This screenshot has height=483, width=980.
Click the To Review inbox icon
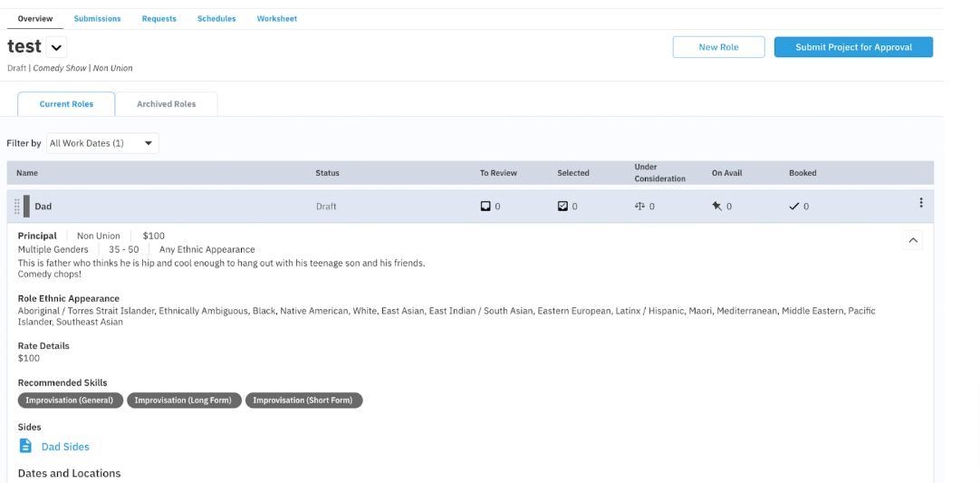coord(485,206)
